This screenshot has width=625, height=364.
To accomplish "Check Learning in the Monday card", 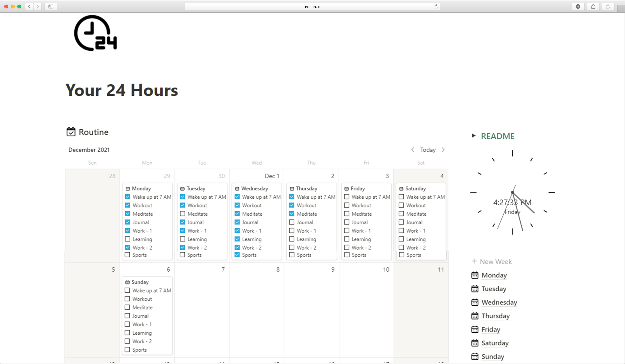I will click(x=128, y=239).
